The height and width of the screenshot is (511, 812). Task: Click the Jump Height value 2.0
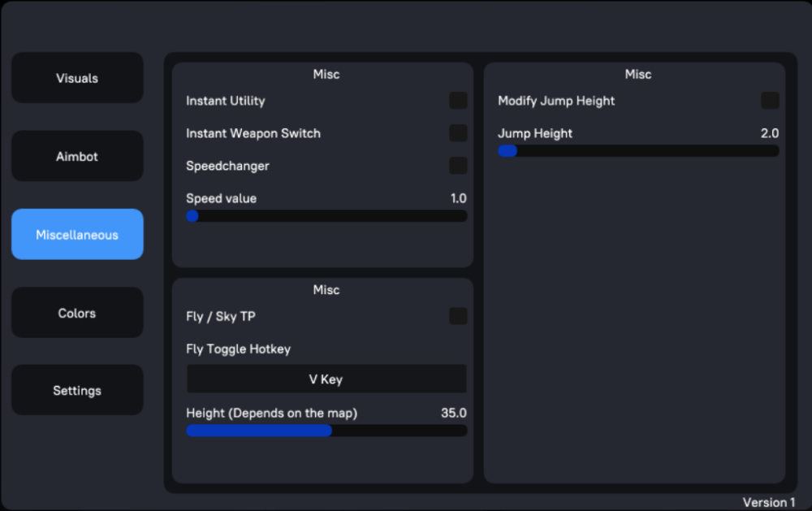point(769,133)
